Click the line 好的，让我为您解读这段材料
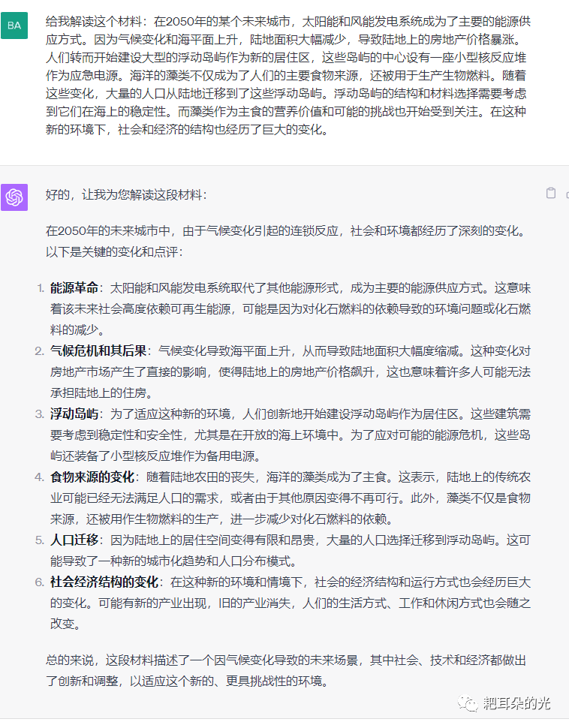569x728 pixels. click(126, 194)
